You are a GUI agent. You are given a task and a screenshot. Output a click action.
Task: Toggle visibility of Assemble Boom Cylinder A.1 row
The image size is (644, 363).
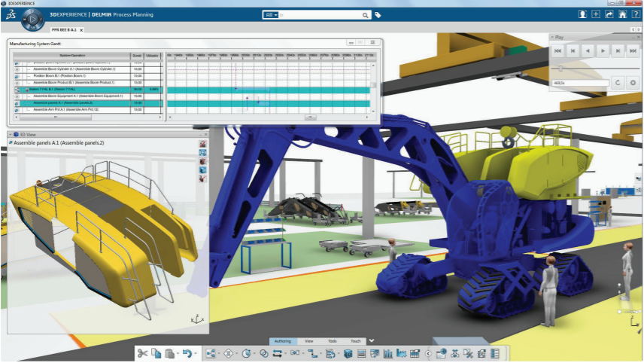pyautogui.click(x=17, y=69)
